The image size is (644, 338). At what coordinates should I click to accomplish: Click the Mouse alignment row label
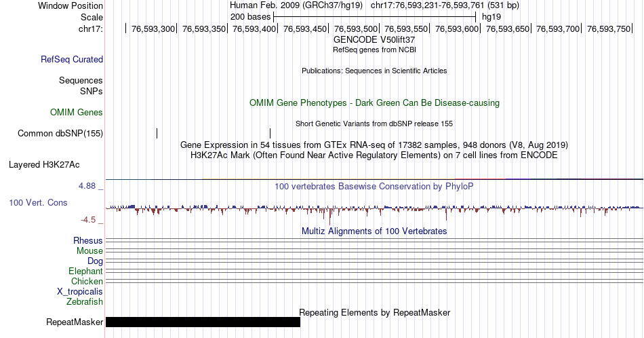coord(89,251)
